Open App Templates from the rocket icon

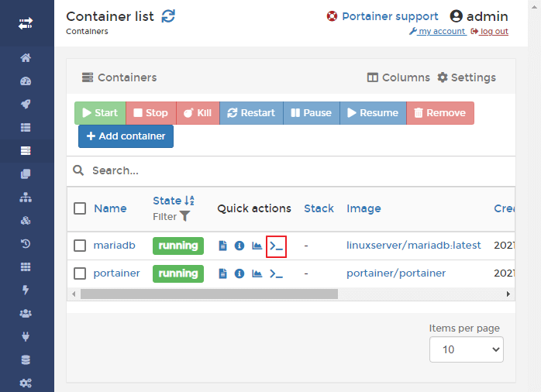[26, 104]
